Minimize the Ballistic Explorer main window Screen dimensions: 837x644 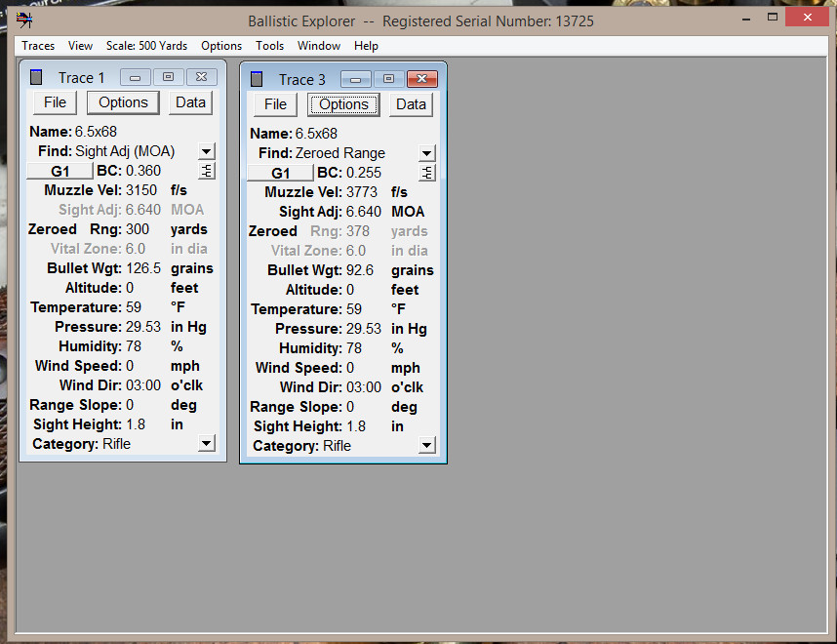(x=746, y=19)
